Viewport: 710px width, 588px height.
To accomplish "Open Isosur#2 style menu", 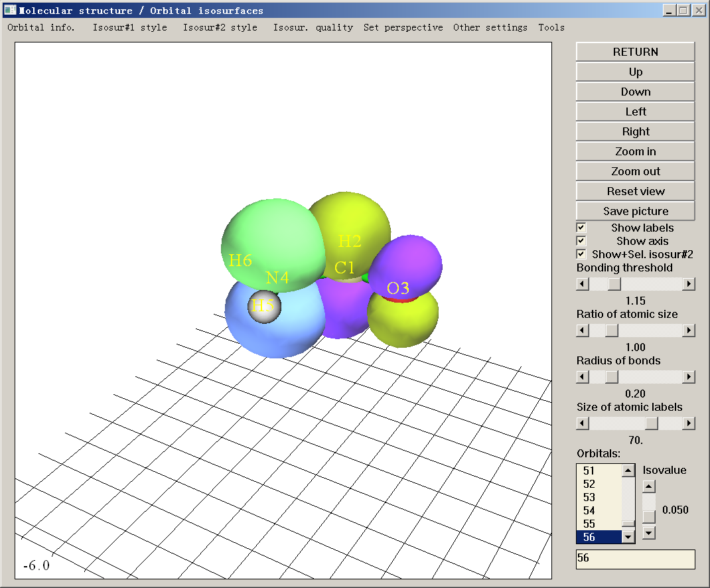I will point(220,28).
